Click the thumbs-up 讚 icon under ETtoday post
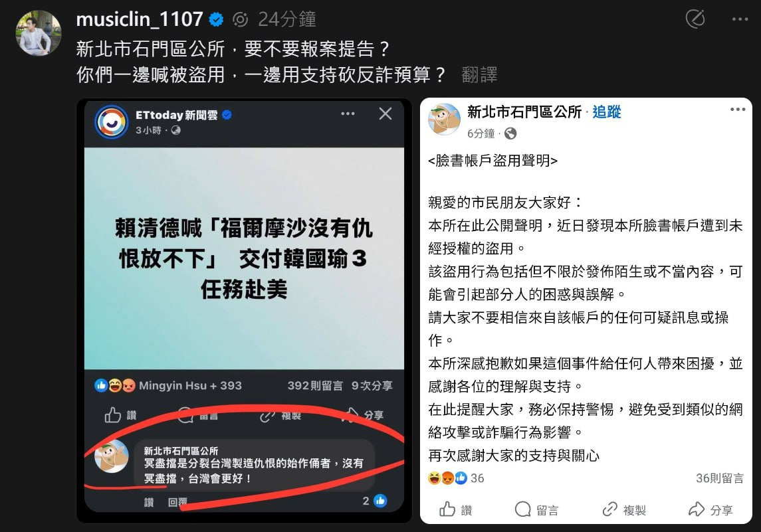This screenshot has height=532, width=761. 112,415
